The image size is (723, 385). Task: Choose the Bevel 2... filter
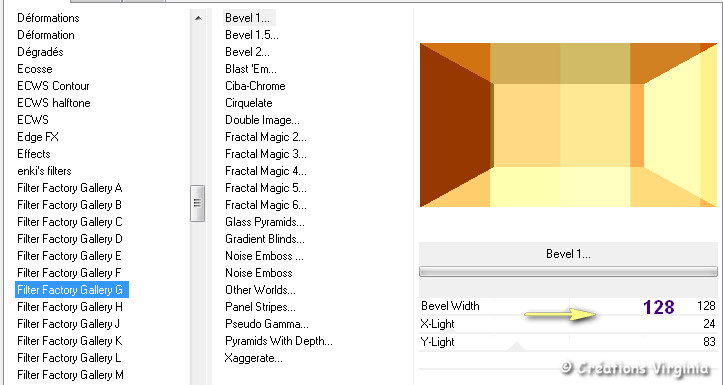[247, 52]
